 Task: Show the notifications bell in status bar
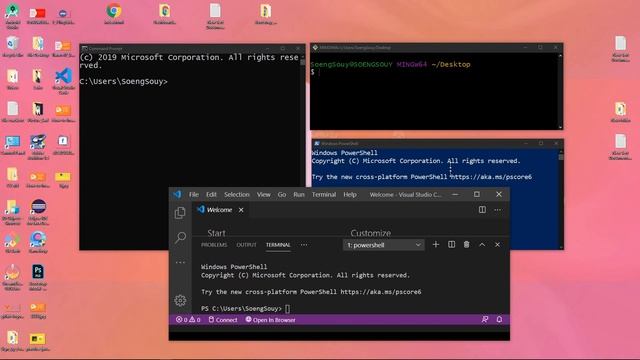(x=499, y=320)
